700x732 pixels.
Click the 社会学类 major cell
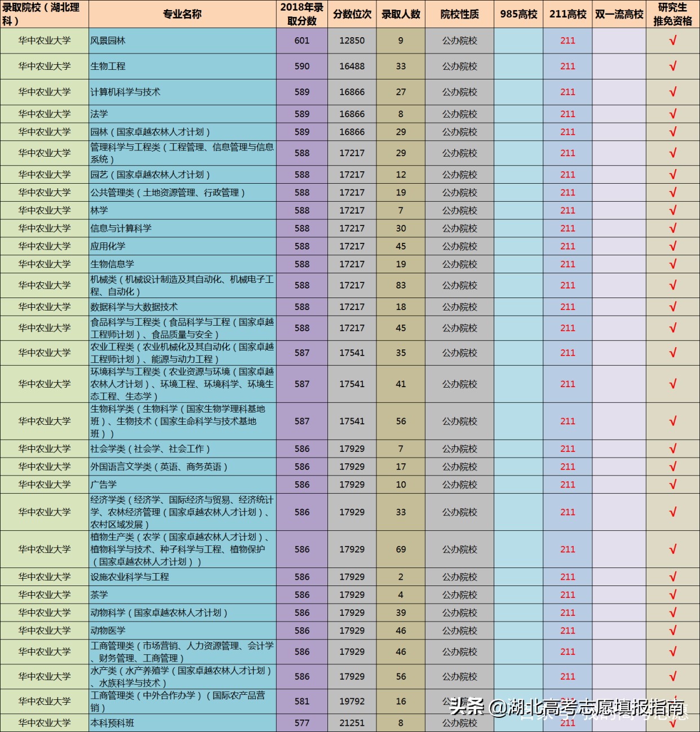coord(182,449)
